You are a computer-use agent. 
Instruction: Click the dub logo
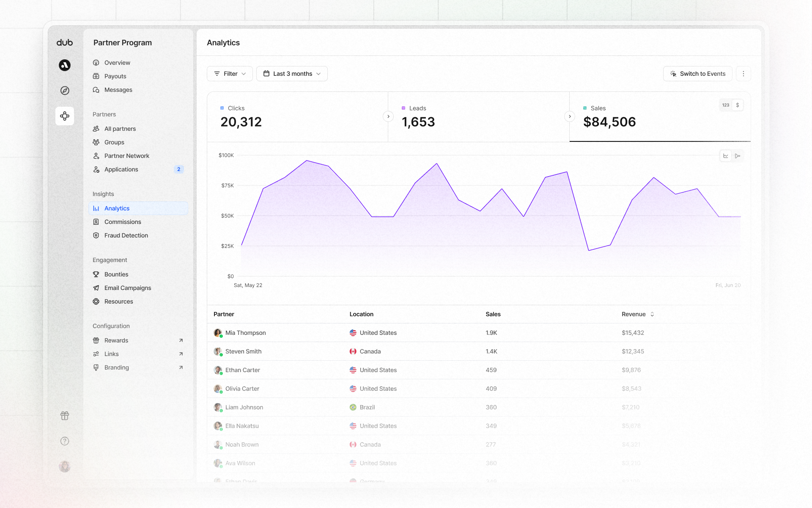(x=65, y=42)
